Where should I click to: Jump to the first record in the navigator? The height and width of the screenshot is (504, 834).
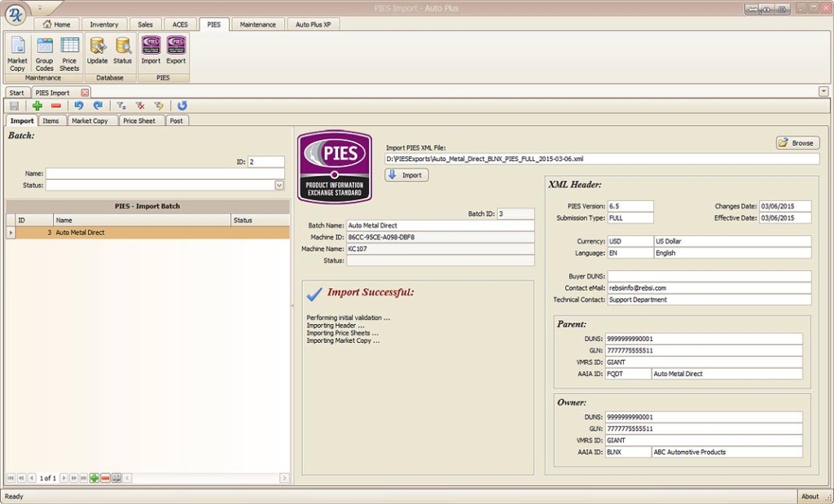coord(11,478)
